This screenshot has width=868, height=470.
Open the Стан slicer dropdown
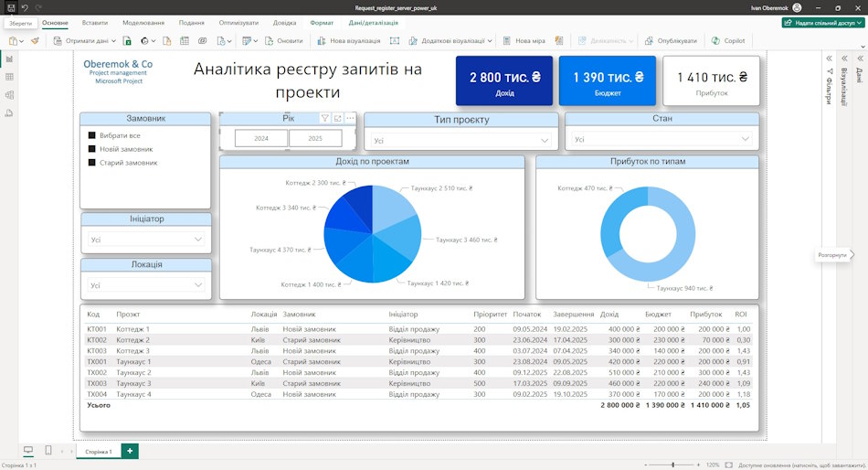662,139
